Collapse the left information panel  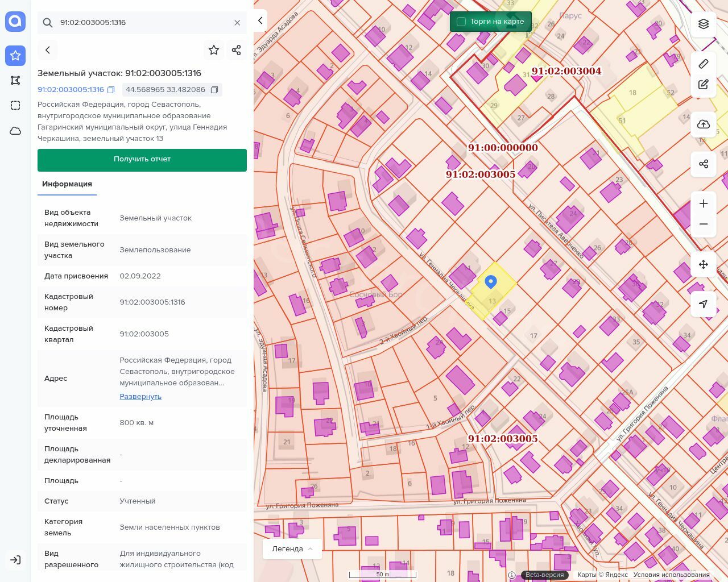pos(260,21)
